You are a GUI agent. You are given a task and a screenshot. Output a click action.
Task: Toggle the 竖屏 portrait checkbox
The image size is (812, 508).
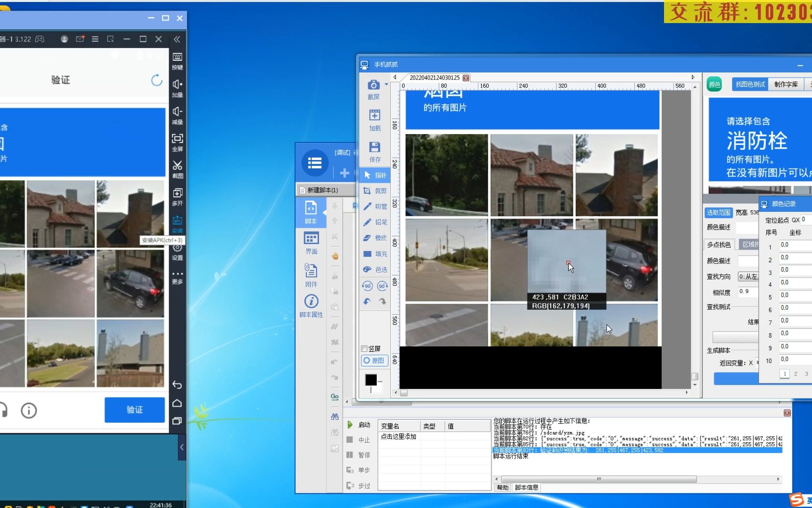[x=364, y=349]
